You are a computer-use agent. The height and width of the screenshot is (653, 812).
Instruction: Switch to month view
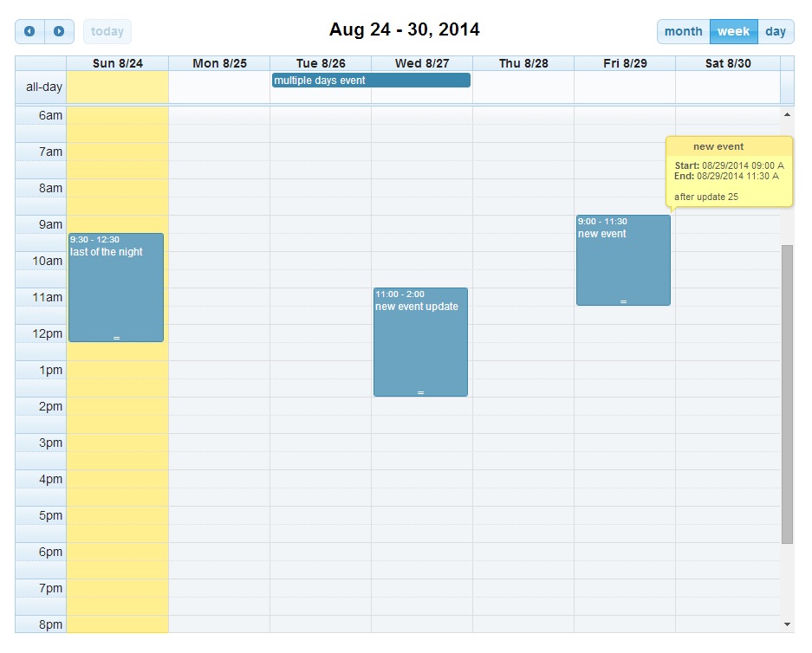pyautogui.click(x=683, y=32)
